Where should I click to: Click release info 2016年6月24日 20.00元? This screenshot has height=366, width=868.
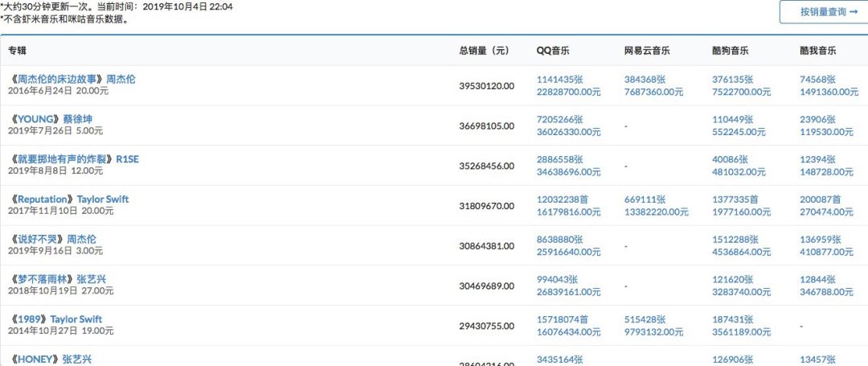click(x=58, y=91)
